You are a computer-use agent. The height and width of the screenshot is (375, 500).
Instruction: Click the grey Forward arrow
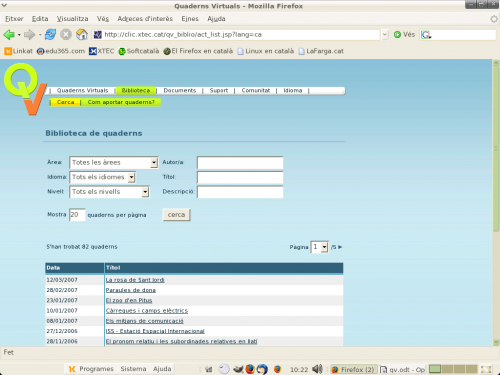point(29,34)
